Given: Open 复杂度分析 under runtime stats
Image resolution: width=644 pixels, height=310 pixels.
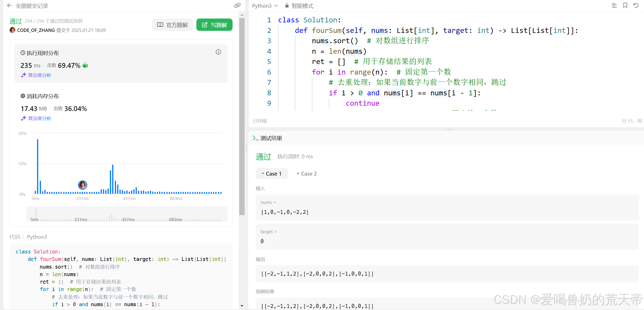Looking at the screenshot, I should (x=36, y=75).
